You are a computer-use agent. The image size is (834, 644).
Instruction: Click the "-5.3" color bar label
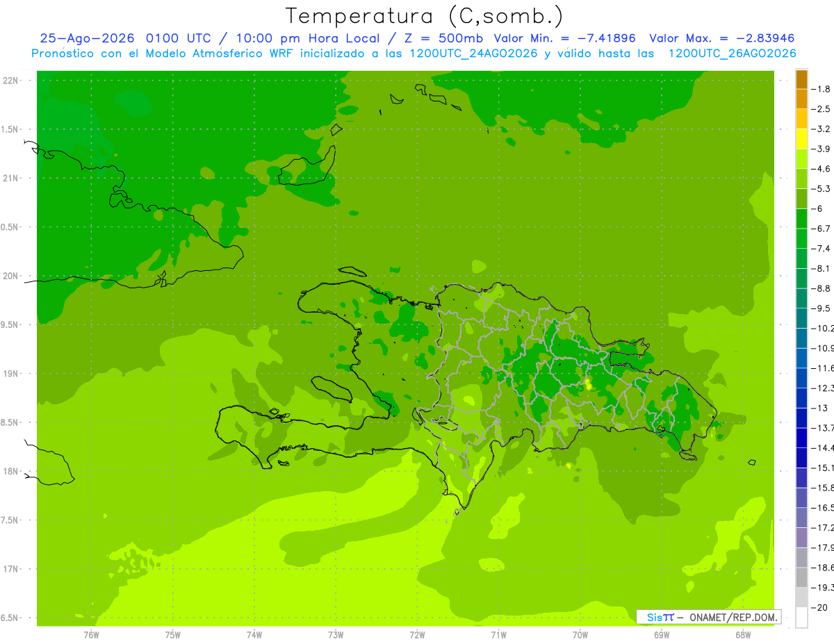coord(822,189)
